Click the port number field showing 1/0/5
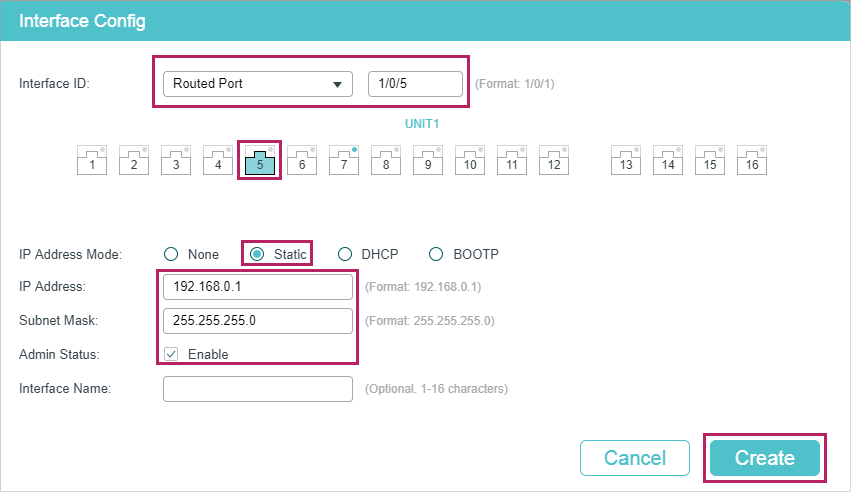 [415, 84]
